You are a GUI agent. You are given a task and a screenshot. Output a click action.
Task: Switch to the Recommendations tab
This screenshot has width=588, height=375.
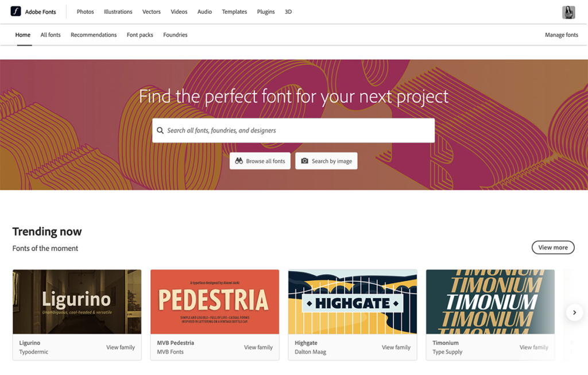tap(94, 35)
